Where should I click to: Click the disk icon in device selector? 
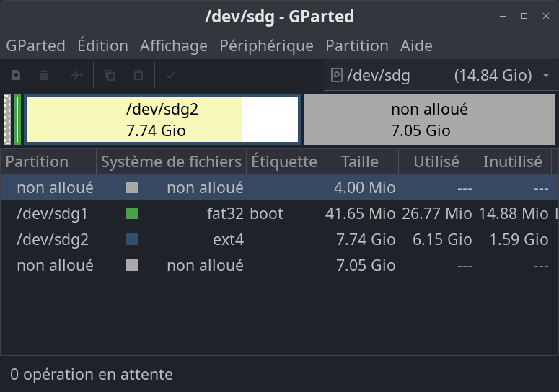[x=336, y=75]
